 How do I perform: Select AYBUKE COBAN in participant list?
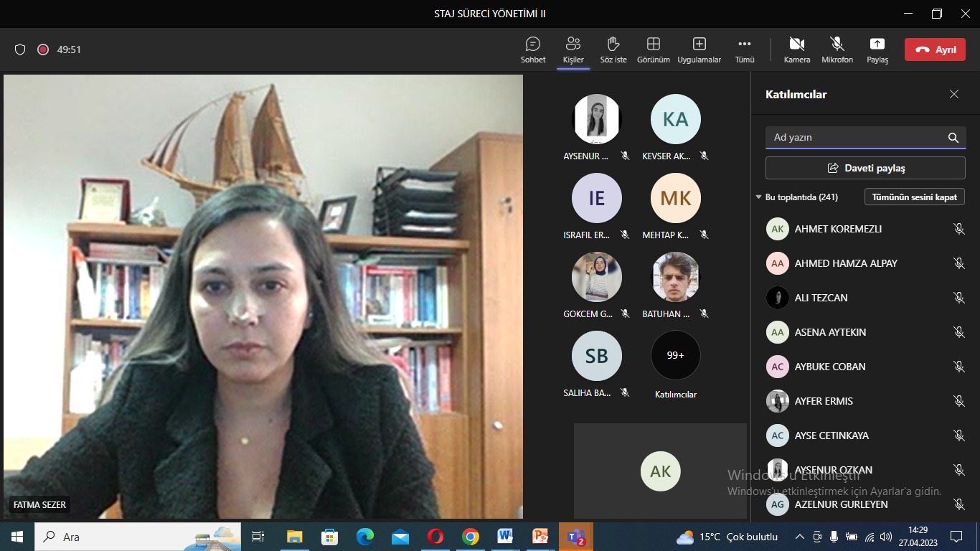point(865,367)
